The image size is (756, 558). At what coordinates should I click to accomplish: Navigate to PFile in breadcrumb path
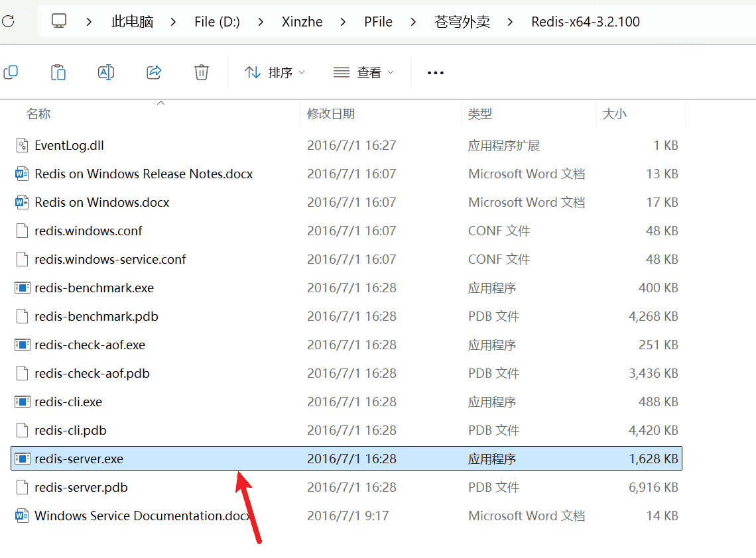coord(378,22)
